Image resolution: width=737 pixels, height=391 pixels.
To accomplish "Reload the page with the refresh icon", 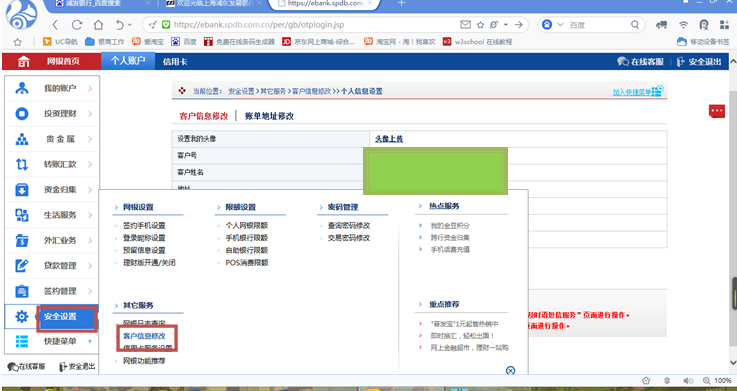I will (77, 25).
